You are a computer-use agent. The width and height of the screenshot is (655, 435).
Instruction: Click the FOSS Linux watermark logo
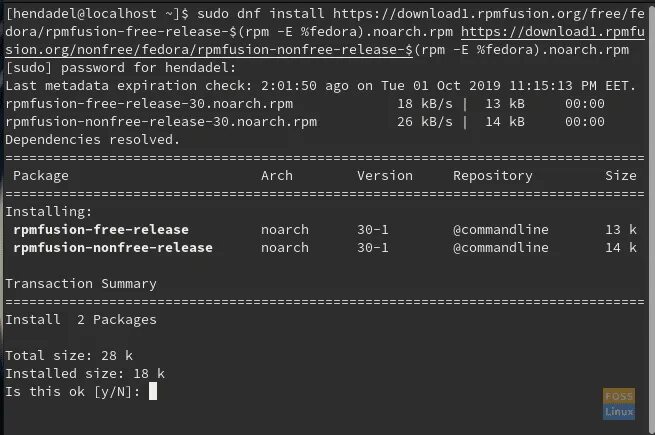pyautogui.click(x=619, y=404)
